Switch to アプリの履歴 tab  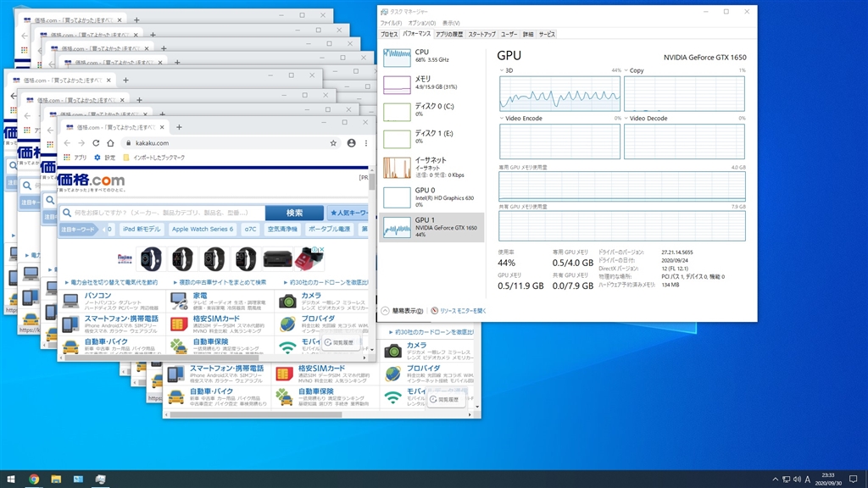click(x=449, y=34)
